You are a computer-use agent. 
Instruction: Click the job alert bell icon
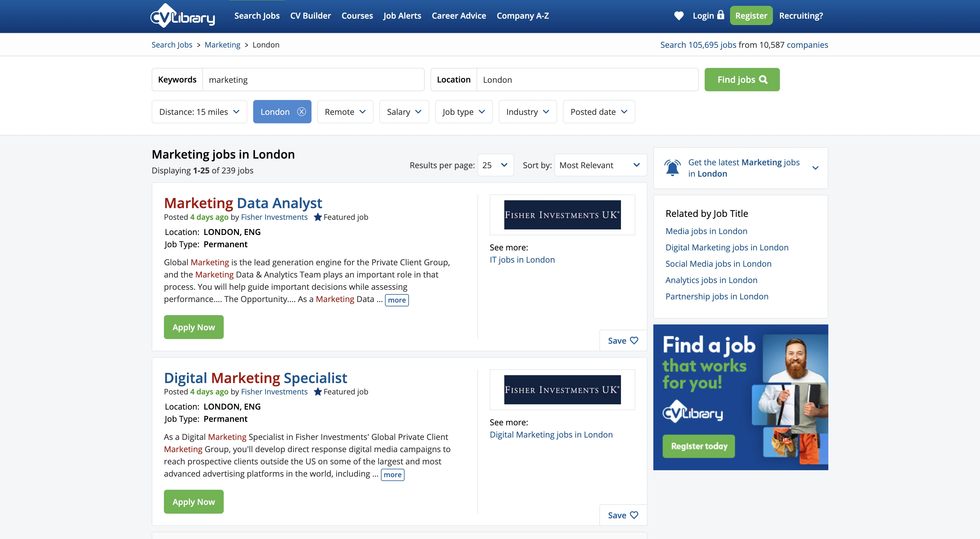click(672, 168)
